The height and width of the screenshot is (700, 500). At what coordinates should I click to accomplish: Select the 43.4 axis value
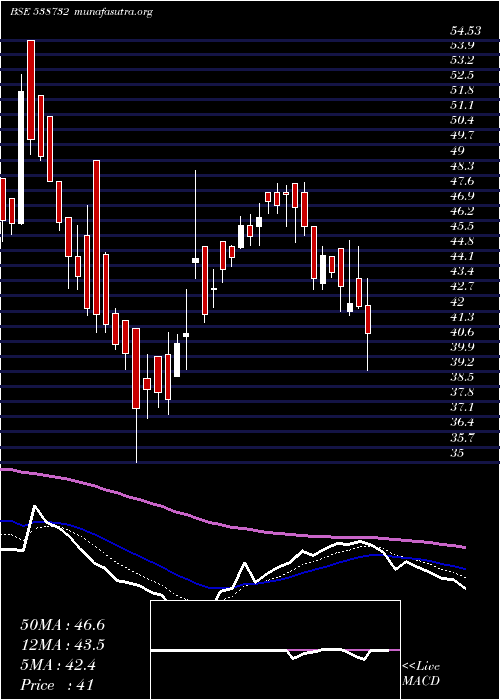click(x=462, y=271)
